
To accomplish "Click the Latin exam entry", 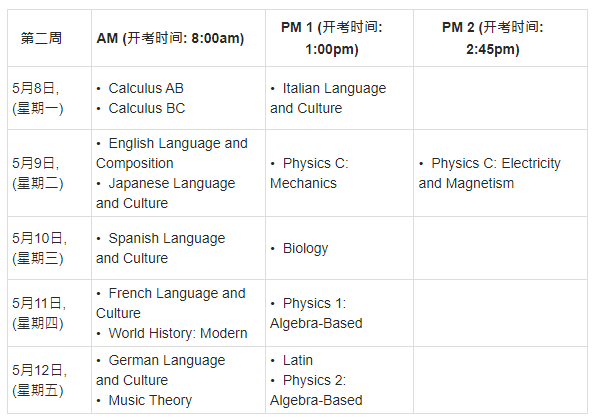I will [x=298, y=360].
